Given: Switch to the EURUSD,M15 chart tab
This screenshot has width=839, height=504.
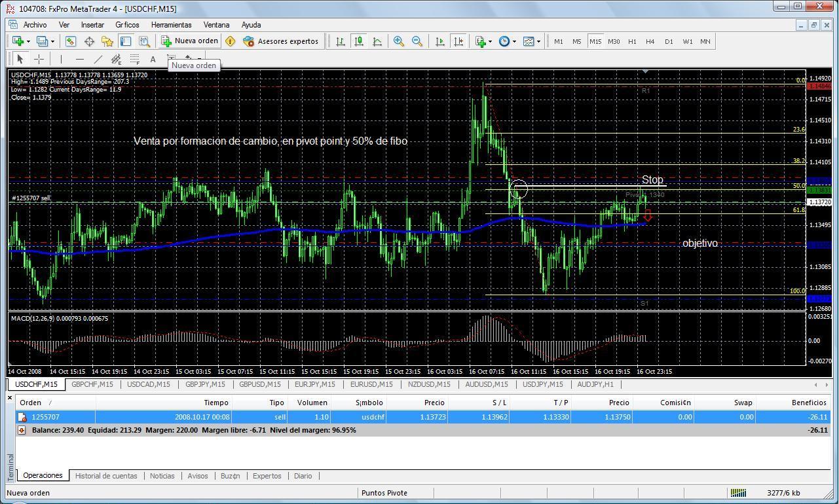Looking at the screenshot, I should coord(371,384).
